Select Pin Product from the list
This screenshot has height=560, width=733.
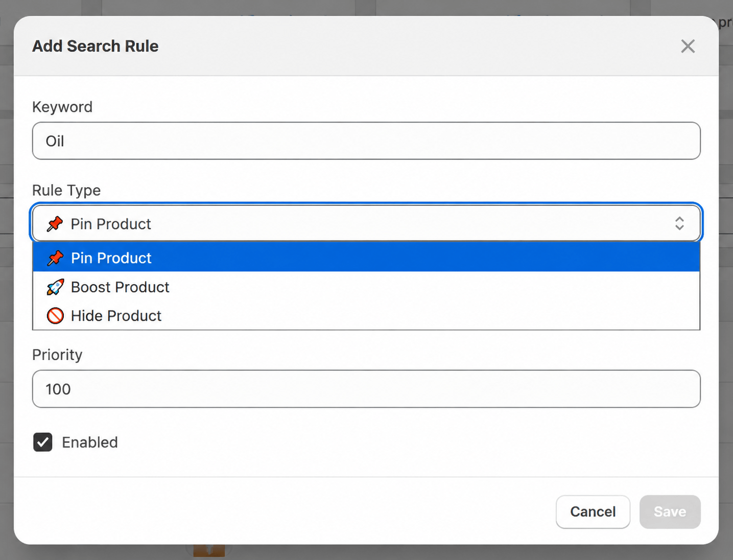366,258
